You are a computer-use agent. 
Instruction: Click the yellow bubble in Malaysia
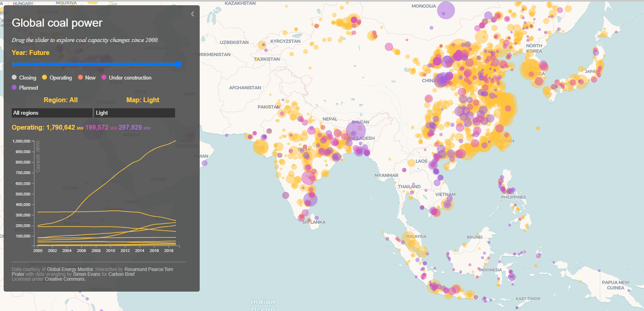[x=409, y=239]
